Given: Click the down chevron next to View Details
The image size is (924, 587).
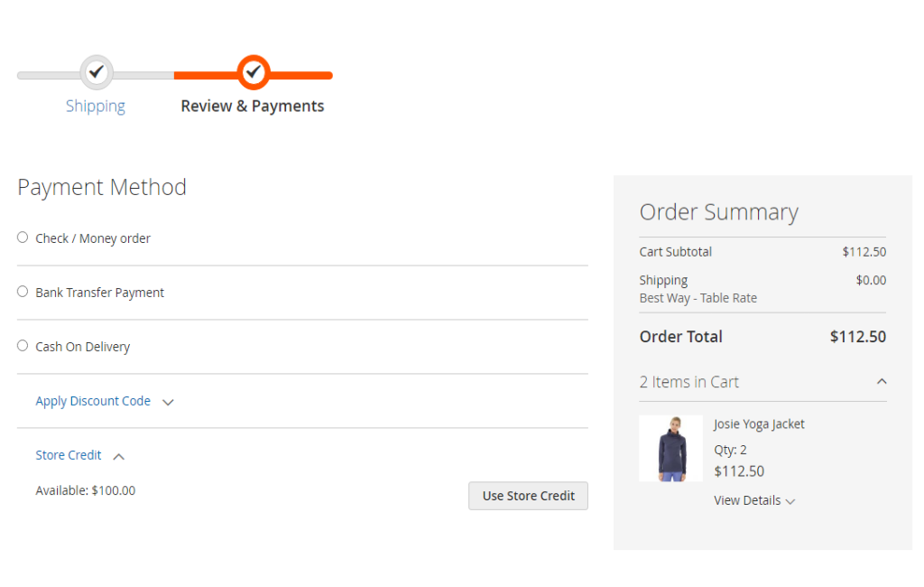Looking at the screenshot, I should (790, 501).
